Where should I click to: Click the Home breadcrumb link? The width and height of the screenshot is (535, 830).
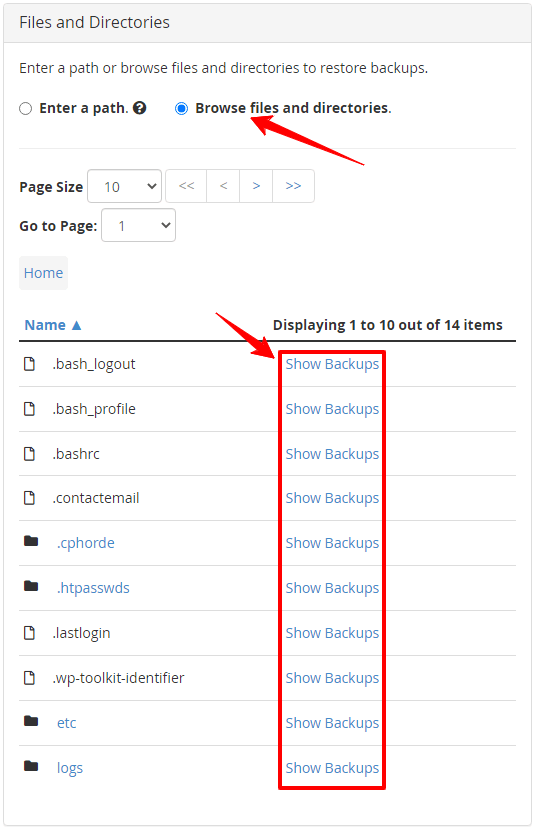43,273
